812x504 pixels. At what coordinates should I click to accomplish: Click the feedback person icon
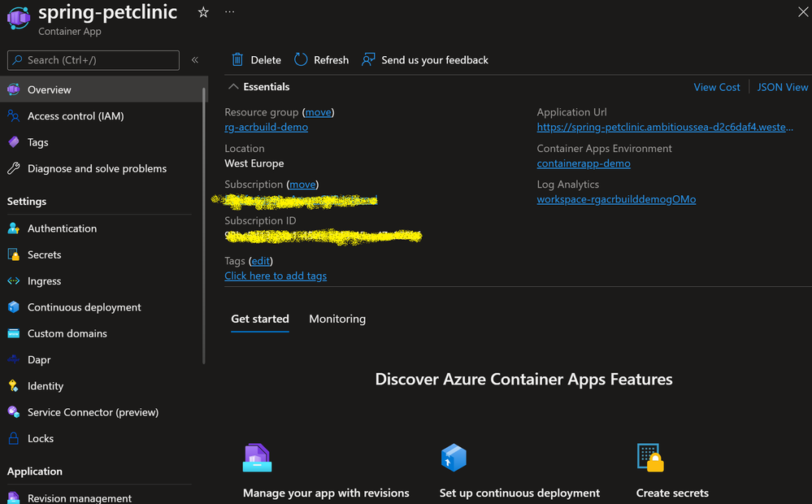368,59
